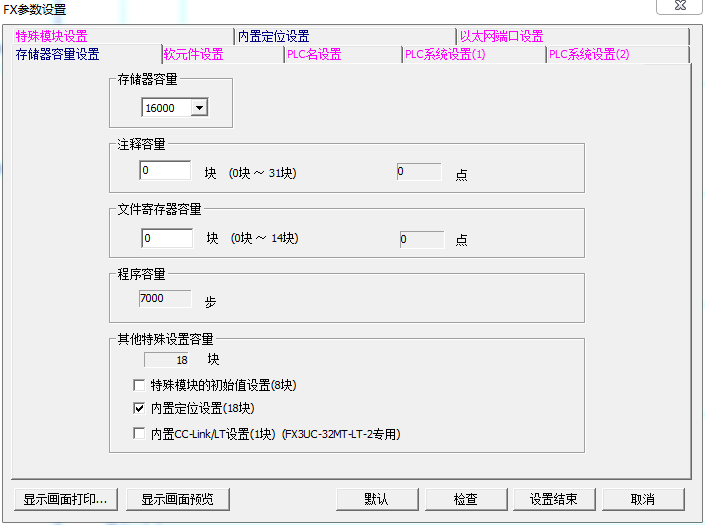Click the 默认 button
The height and width of the screenshot is (525, 705).
376,499
